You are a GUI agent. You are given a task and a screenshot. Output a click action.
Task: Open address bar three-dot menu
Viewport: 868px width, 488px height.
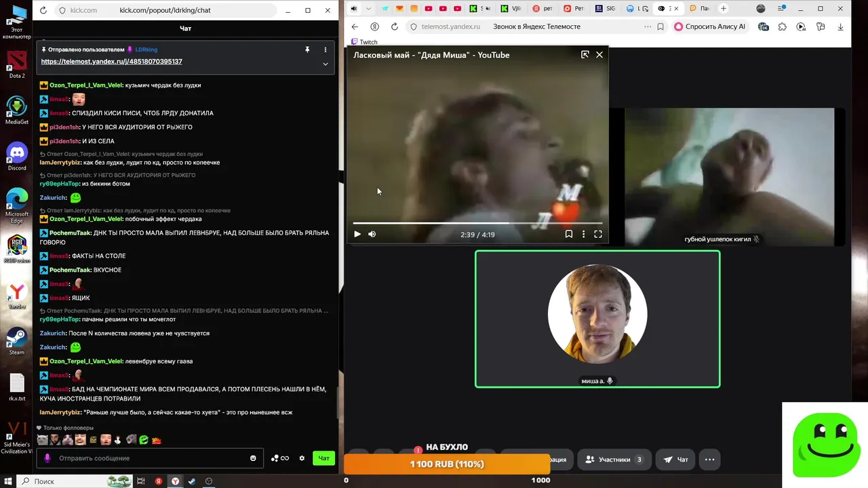[648, 26]
